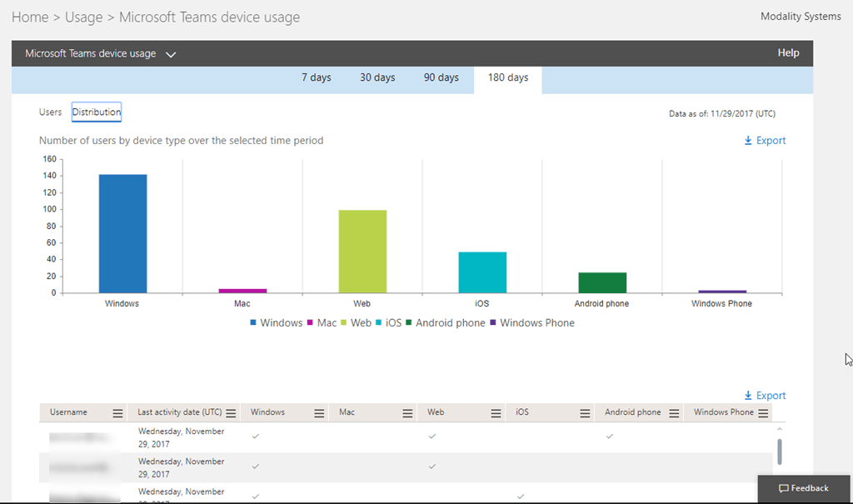
Task: Open the Windows column menu icon
Action: 318,413
